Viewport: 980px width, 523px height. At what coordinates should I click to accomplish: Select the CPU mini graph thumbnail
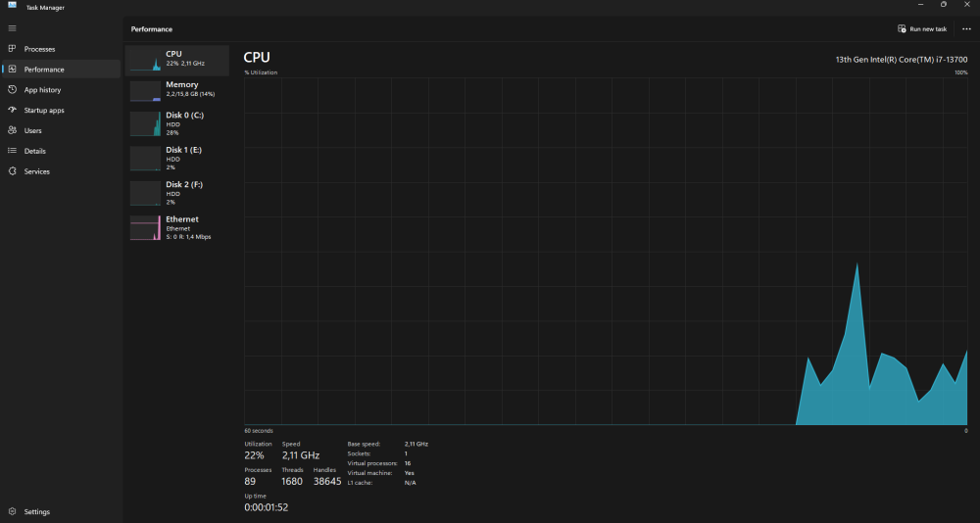click(145, 61)
